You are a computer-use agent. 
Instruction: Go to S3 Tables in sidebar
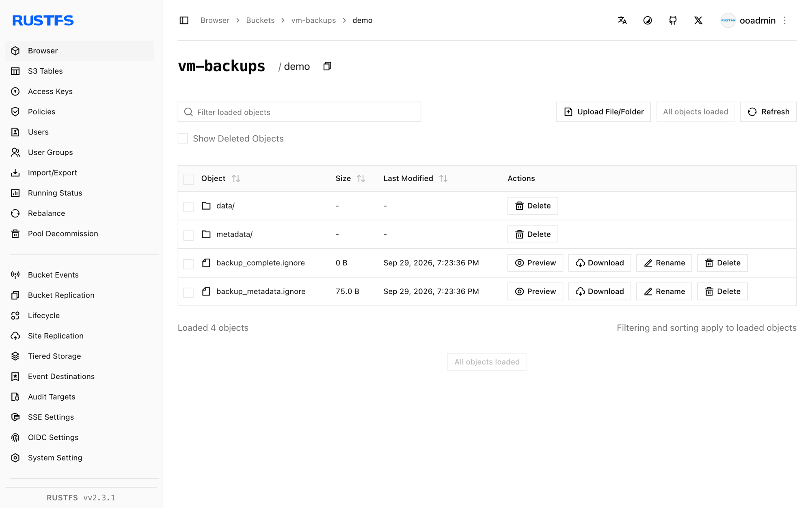(x=80, y=71)
